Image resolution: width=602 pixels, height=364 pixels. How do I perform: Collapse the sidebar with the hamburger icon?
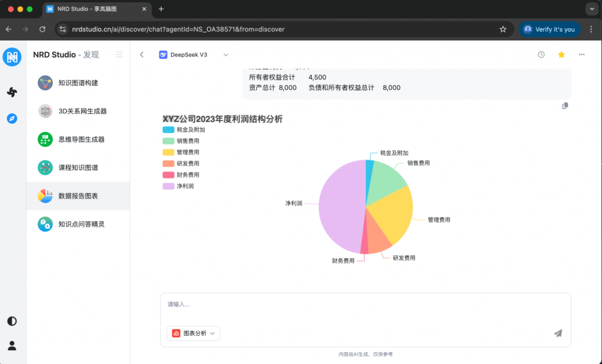(119, 55)
